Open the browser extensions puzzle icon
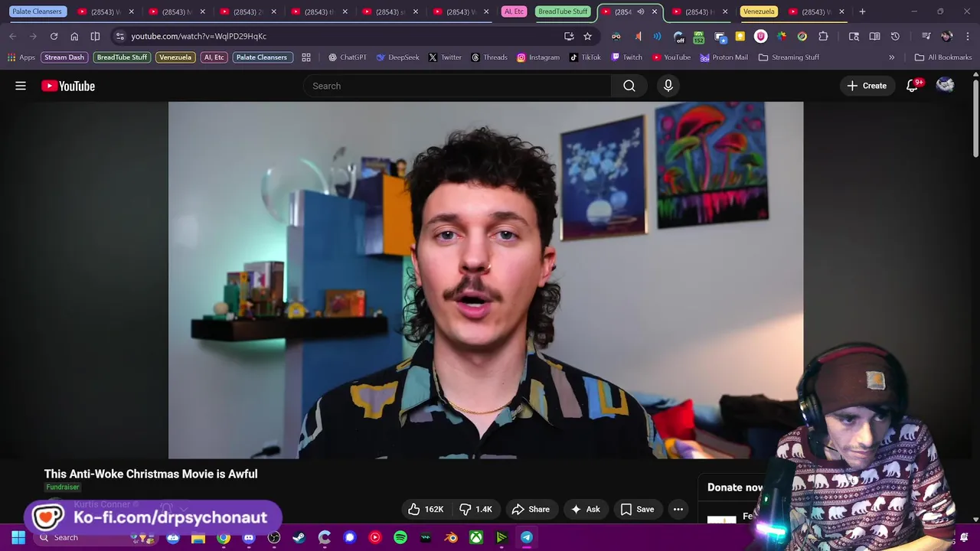Screen dimensions: 980x551 click(x=823, y=36)
